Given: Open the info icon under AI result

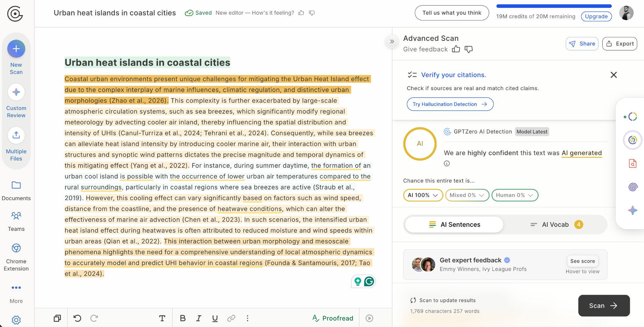Looking at the screenshot, I should (447, 163).
